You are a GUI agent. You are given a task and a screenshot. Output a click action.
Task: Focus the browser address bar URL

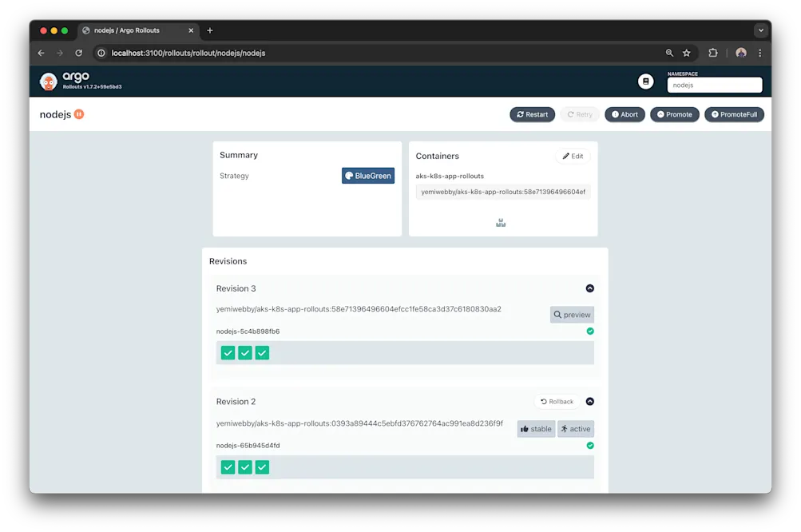pos(188,54)
